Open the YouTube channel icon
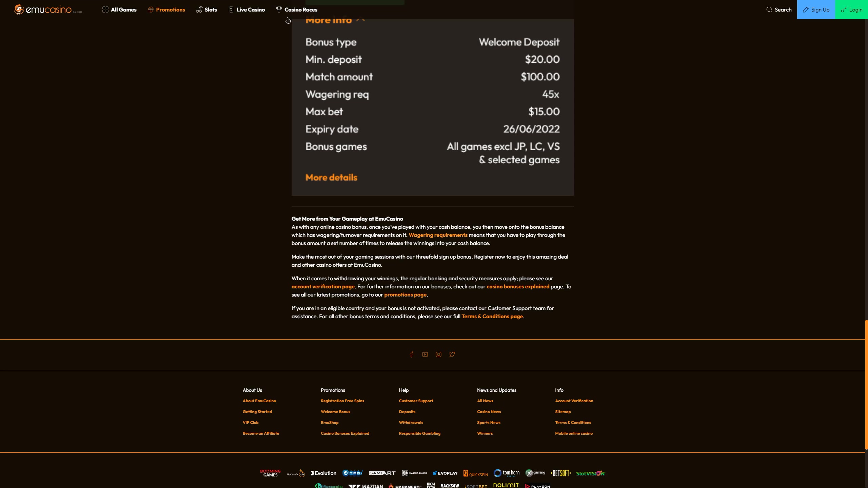The height and width of the screenshot is (488, 868). point(425,354)
